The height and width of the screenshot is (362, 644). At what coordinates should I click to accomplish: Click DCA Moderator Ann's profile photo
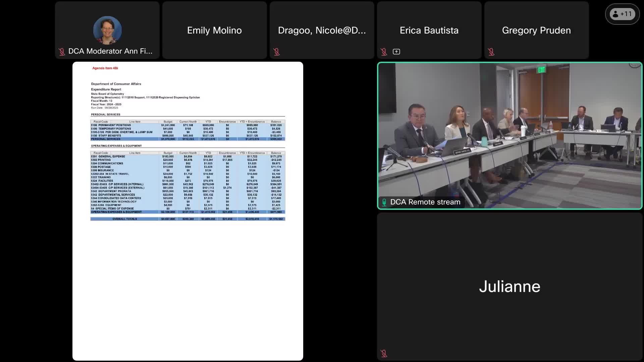point(107,30)
